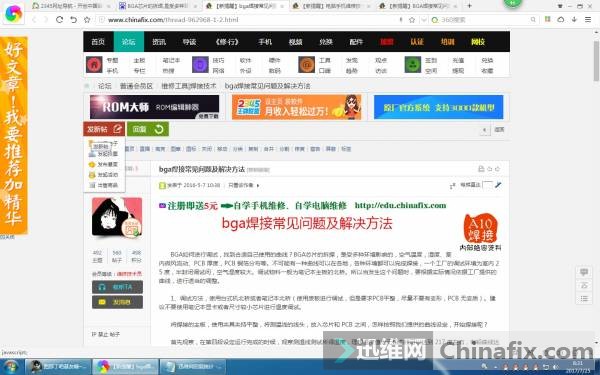The height and width of the screenshot is (375, 600).
Task: Click the favorite star inside address bar
Action: pos(412,20)
